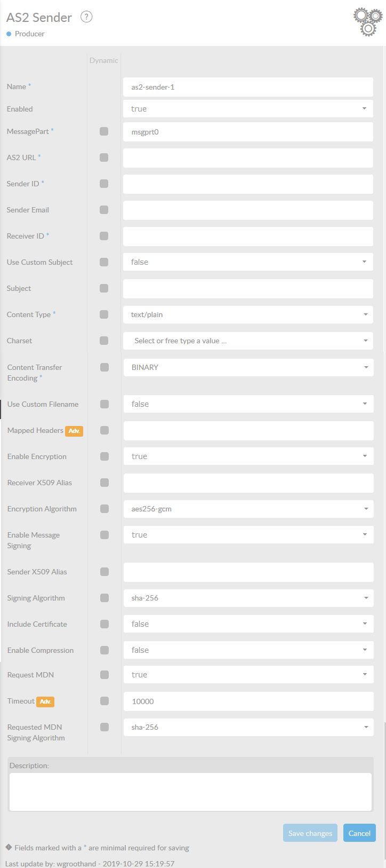Enable Dynamic checkbox for AS2 URL
This screenshot has width=386, height=868.
coord(104,157)
